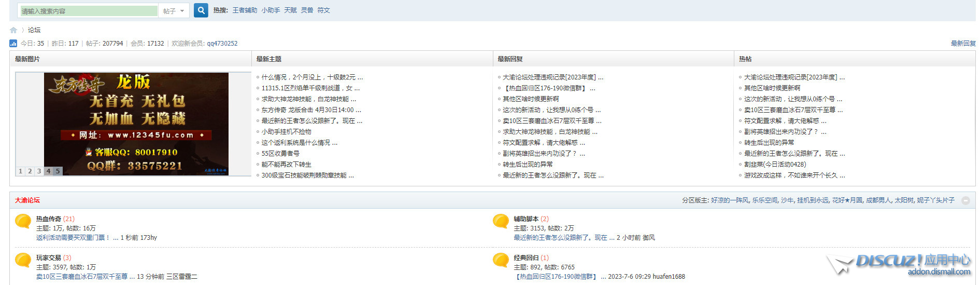Image resolution: width=980 pixels, height=285 pixels.
Task: Select the 最新回复 column header
Action: 510,59
